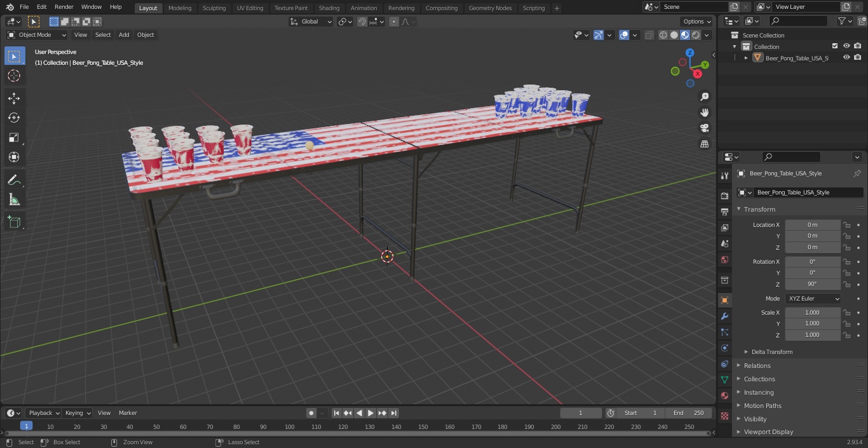Open the Material properties tab

[x=724, y=395]
